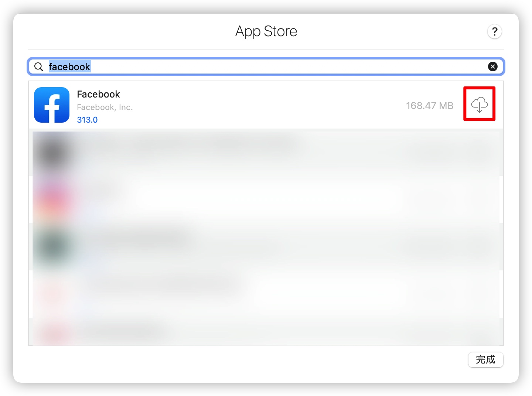532x396 pixels.
Task: Click the blurred gray app icon in the second row
Action: (52, 152)
